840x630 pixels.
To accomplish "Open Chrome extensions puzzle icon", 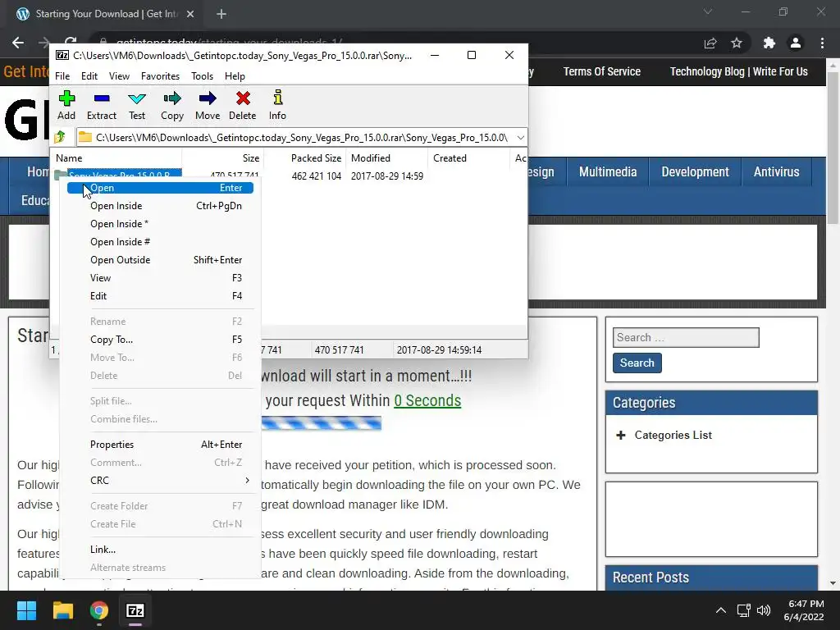I will pyautogui.click(x=769, y=43).
